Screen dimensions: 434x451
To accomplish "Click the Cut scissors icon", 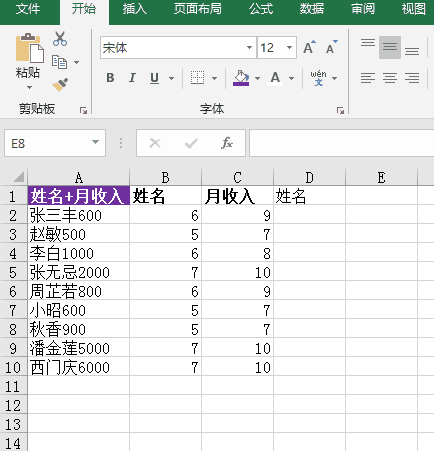I will 60,39.
